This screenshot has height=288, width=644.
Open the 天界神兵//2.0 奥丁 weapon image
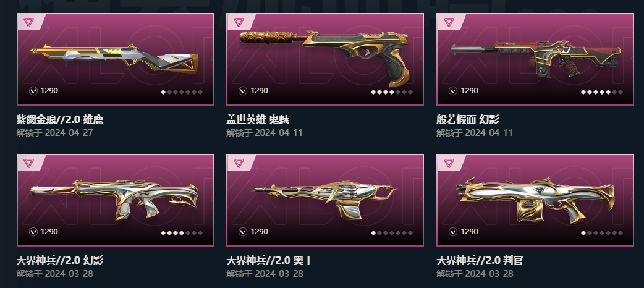point(325,200)
